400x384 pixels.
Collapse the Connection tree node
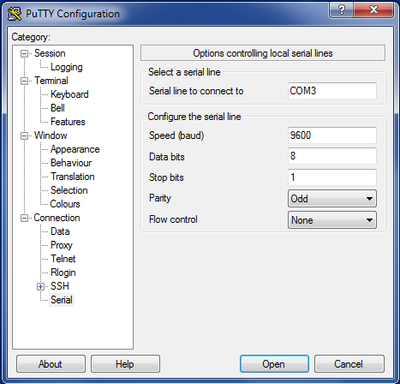[24, 218]
